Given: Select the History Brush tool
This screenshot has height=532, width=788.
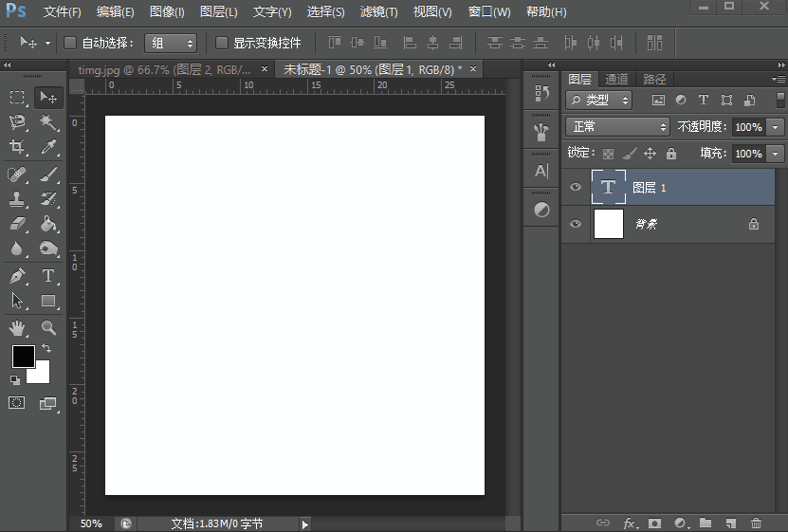Looking at the screenshot, I should [48, 199].
